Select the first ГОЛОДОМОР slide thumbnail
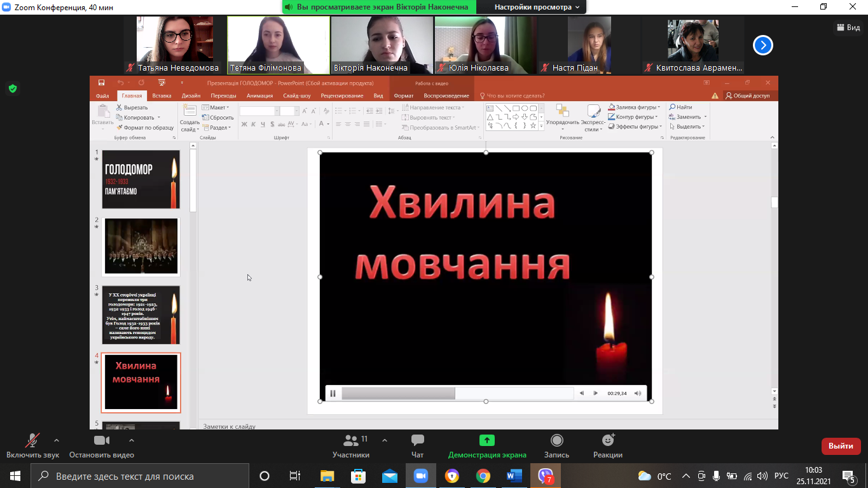 [x=141, y=179]
